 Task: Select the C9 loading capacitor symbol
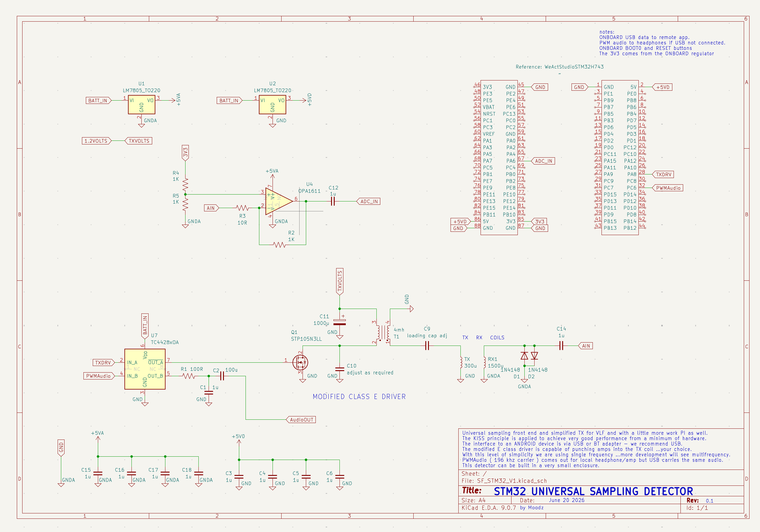coord(427,346)
